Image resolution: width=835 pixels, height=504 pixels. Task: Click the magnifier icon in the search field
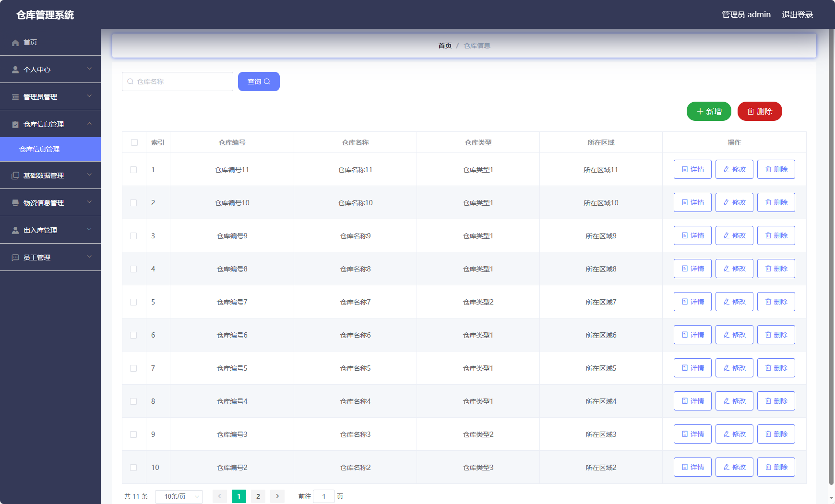point(130,82)
